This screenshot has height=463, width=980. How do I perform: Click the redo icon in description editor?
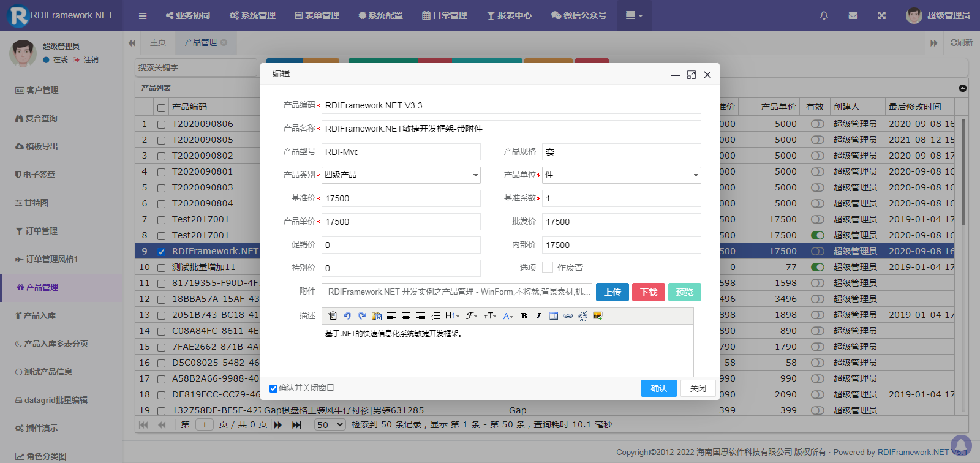tap(362, 316)
